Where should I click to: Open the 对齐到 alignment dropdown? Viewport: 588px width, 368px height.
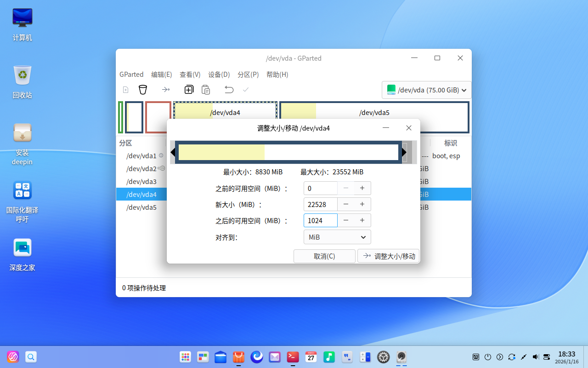coord(337,237)
